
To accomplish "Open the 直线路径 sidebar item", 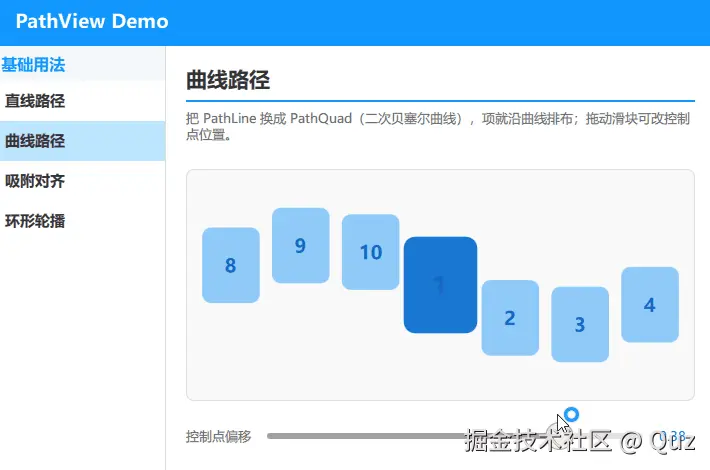I will click(82, 101).
